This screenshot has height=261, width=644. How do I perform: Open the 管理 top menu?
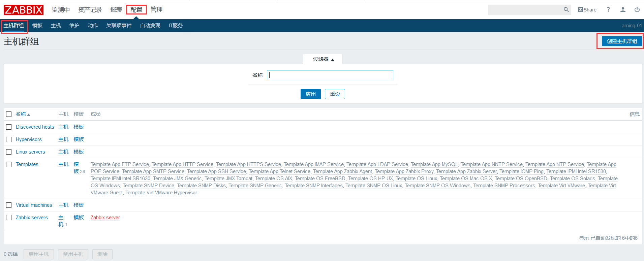pos(156,10)
